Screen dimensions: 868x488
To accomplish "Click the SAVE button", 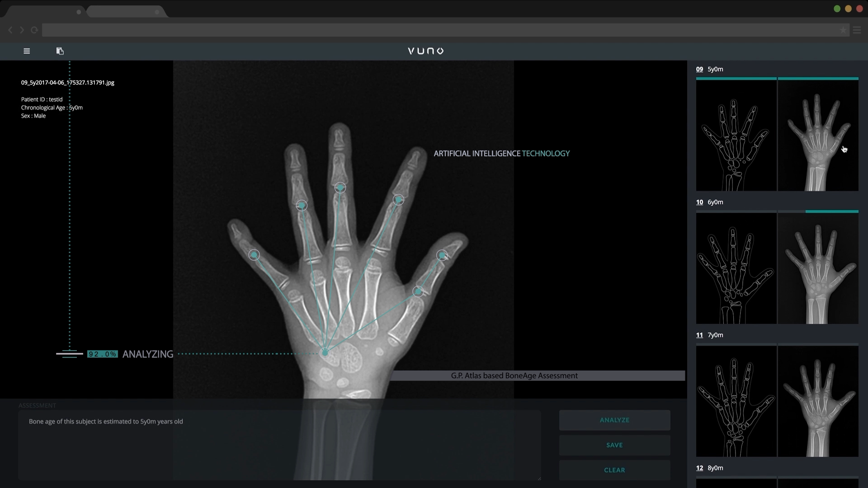I will coord(614,445).
